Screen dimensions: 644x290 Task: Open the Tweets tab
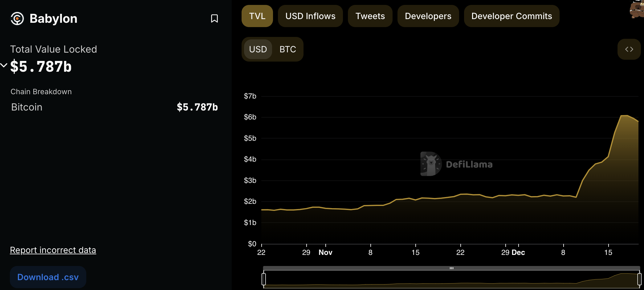coord(370,16)
